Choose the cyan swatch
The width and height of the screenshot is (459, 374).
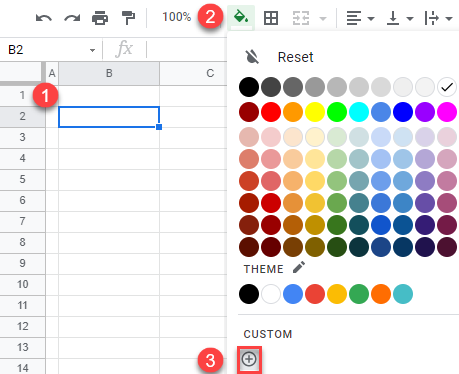pos(359,112)
